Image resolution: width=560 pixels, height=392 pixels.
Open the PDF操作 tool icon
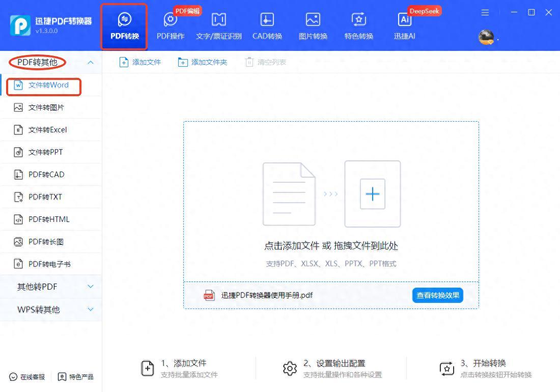coord(170,20)
